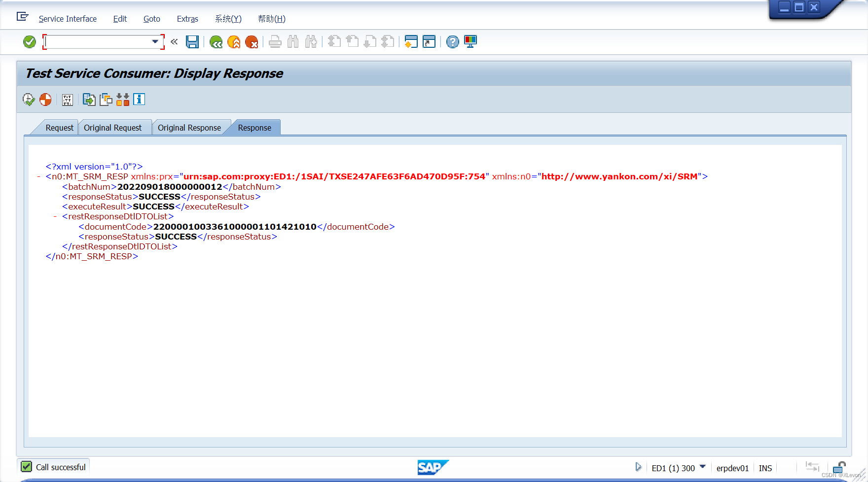Click the First Page icon

(x=334, y=42)
